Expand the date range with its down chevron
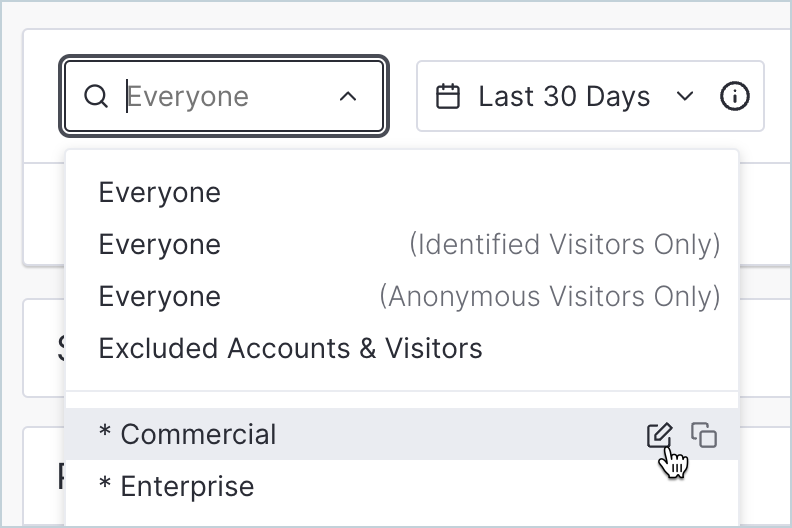The height and width of the screenshot is (528, 792). tap(685, 96)
